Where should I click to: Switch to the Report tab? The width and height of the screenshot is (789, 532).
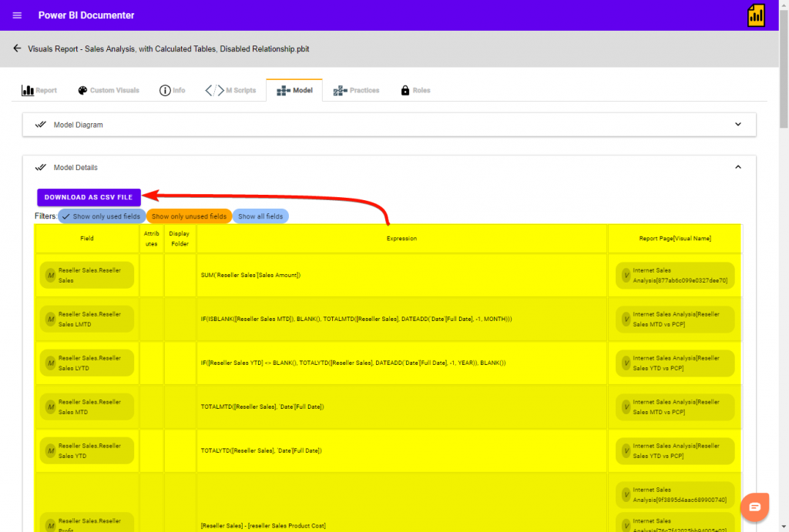tap(39, 91)
